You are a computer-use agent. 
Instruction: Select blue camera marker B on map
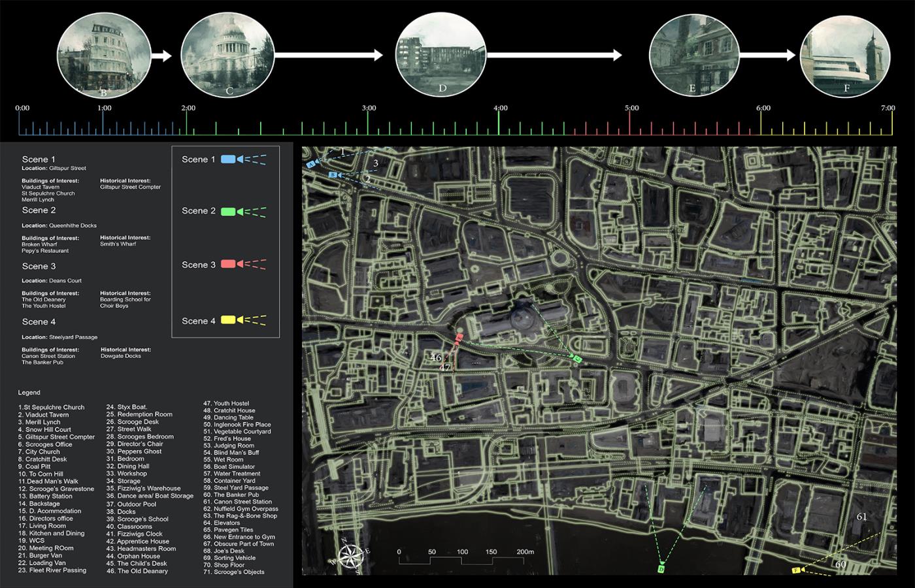point(333,175)
